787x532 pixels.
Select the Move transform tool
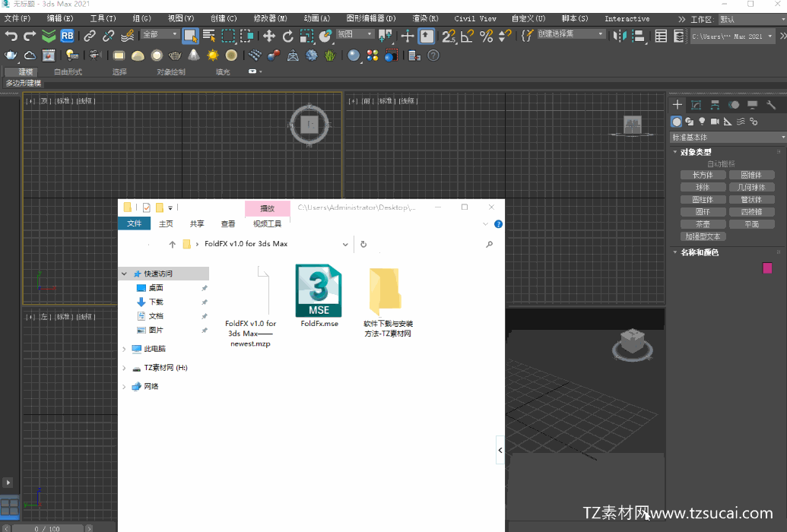click(x=269, y=36)
